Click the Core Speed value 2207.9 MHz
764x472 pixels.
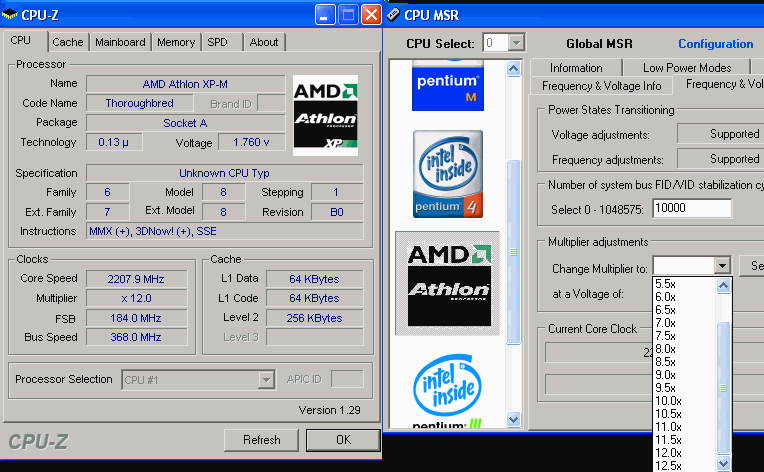click(136, 279)
